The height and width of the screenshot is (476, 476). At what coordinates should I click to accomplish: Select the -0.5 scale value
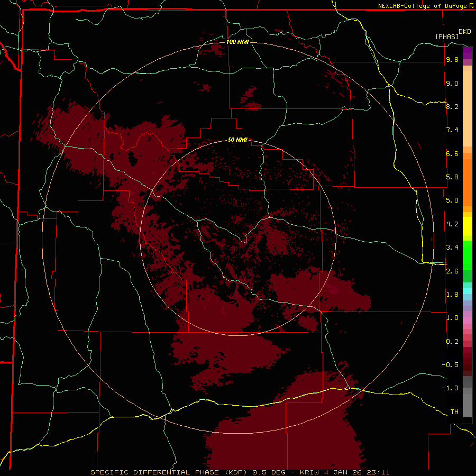(x=450, y=364)
